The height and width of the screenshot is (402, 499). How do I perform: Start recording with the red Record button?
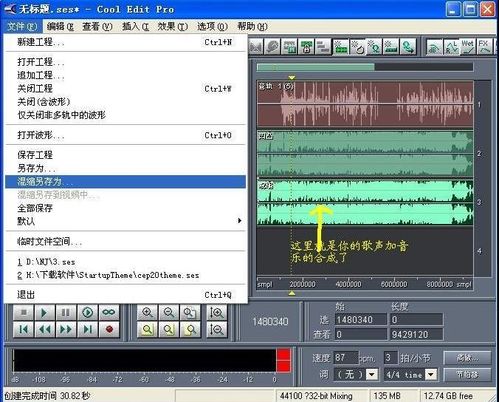tap(109, 330)
